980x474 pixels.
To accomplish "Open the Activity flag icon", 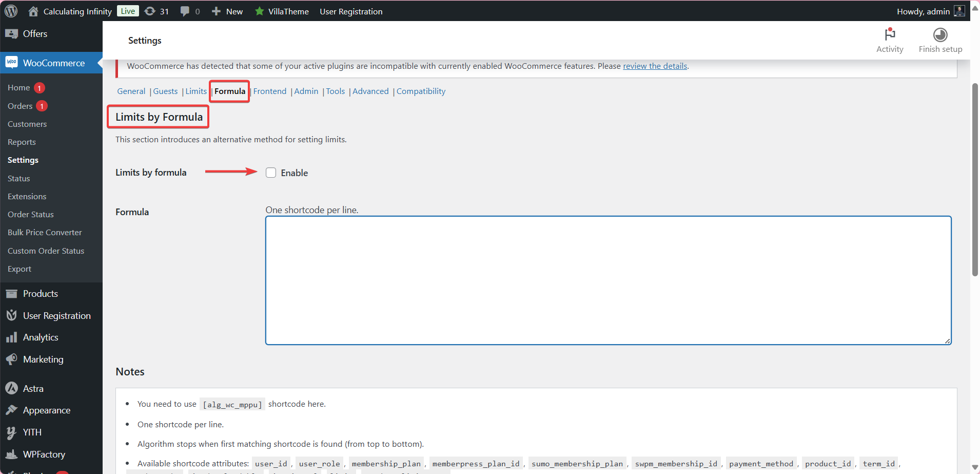I will (890, 34).
